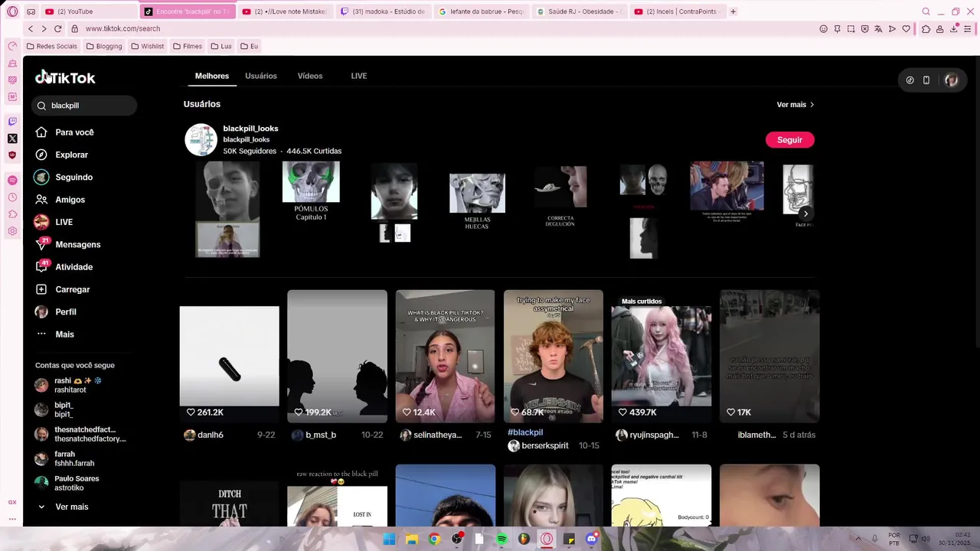Open extensions cube icon

click(926, 29)
